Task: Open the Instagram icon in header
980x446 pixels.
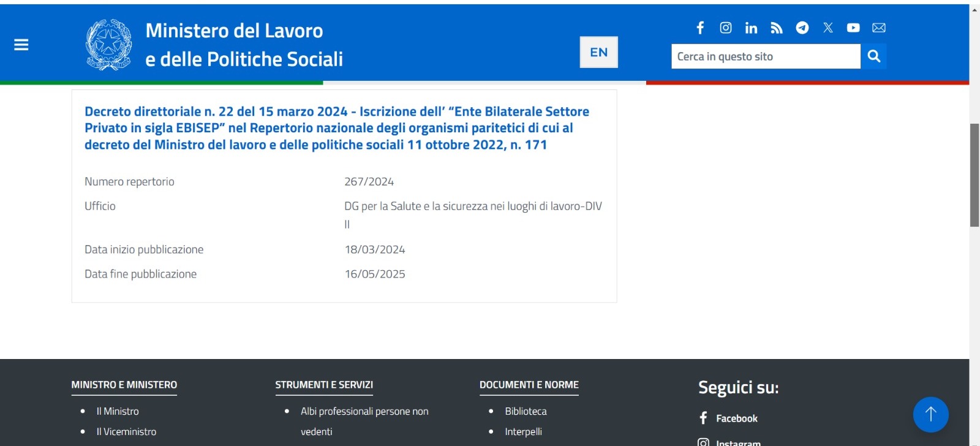Action: point(726,28)
